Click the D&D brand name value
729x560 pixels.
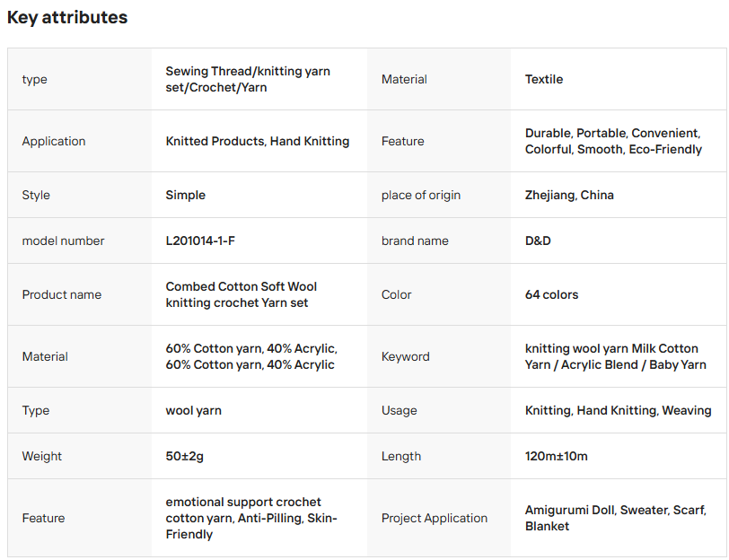tap(538, 241)
